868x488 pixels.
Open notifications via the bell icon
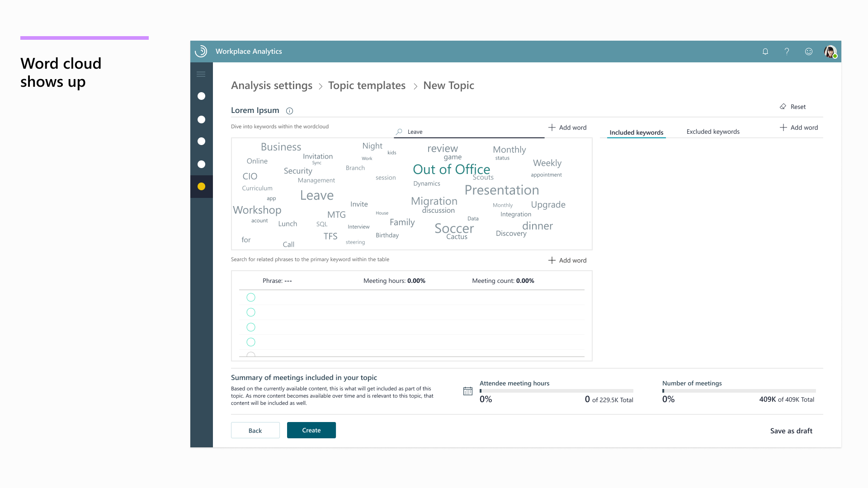(x=765, y=52)
